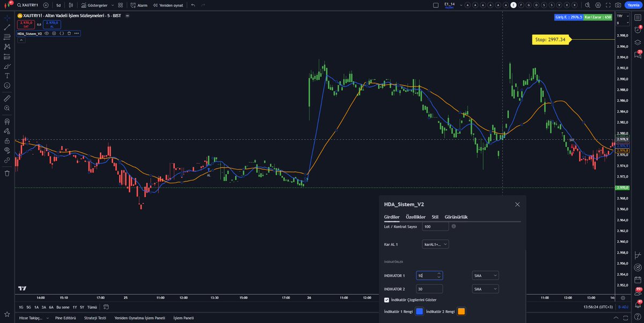
Task: Toggle İndikatör Çizgilerini Göster checkbox
Action: tap(387, 300)
